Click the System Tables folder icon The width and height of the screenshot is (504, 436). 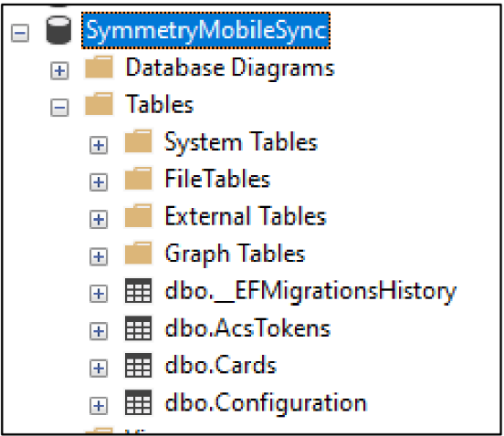pyautogui.click(x=138, y=141)
